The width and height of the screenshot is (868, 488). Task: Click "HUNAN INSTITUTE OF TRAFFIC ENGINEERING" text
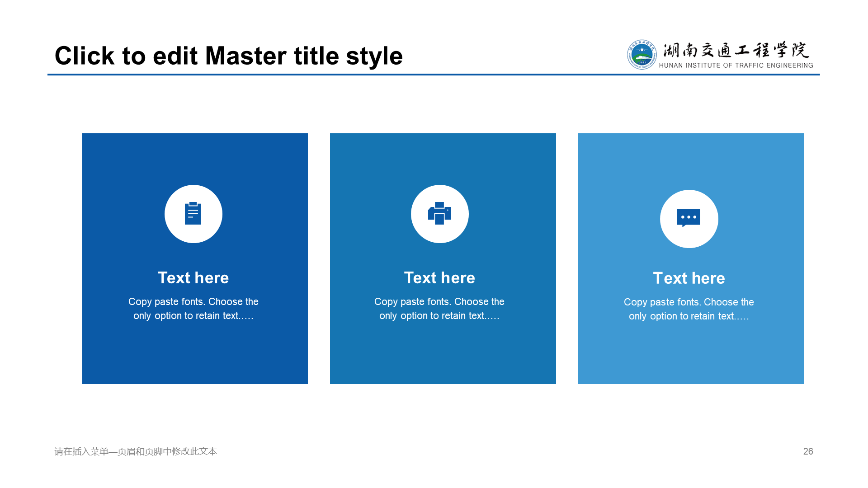click(x=736, y=66)
